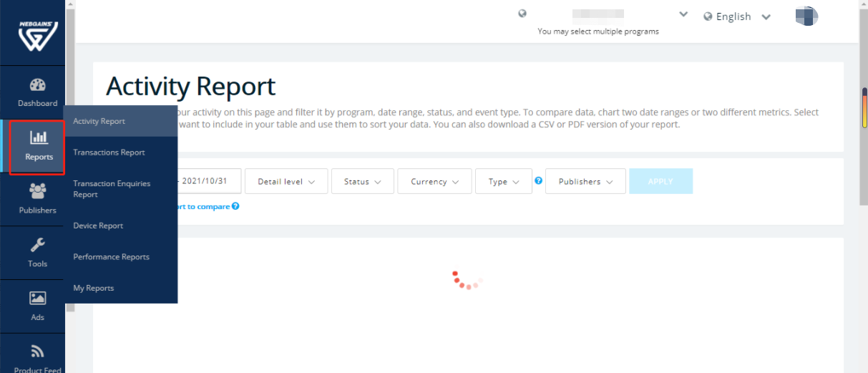This screenshot has height=373, width=868.
Task: Click 'You may select multiple programs' text
Action: tap(598, 32)
